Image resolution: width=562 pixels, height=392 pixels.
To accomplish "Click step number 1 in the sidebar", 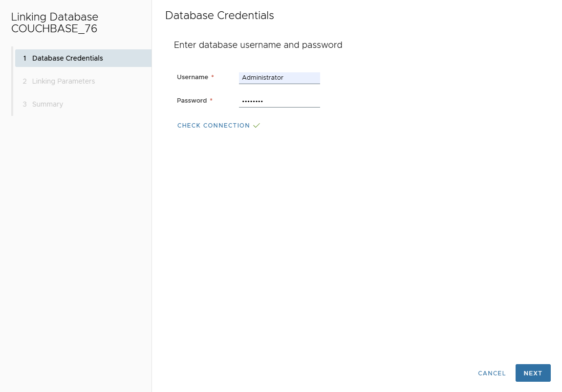I will coord(24,58).
